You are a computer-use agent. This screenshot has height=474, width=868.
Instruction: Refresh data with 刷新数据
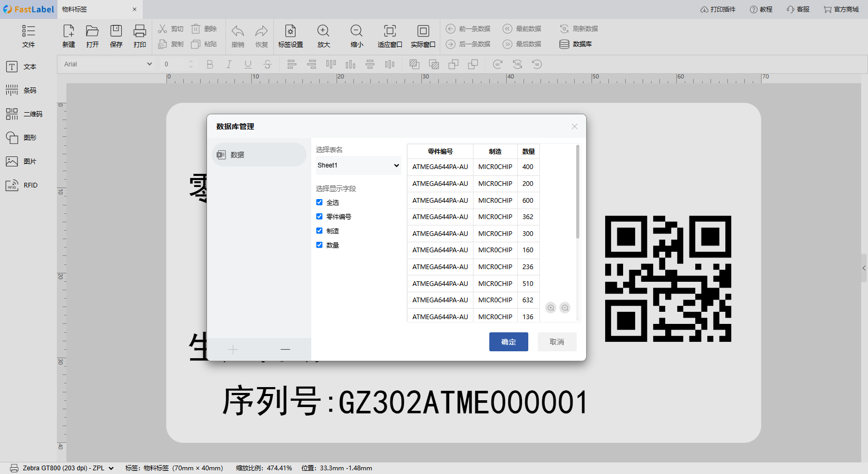578,29
